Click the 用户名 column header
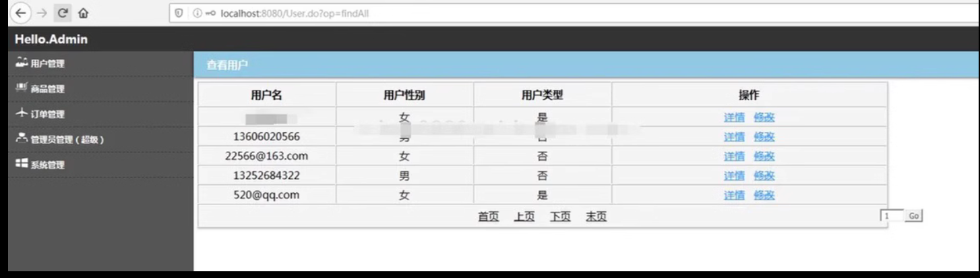 (x=266, y=95)
